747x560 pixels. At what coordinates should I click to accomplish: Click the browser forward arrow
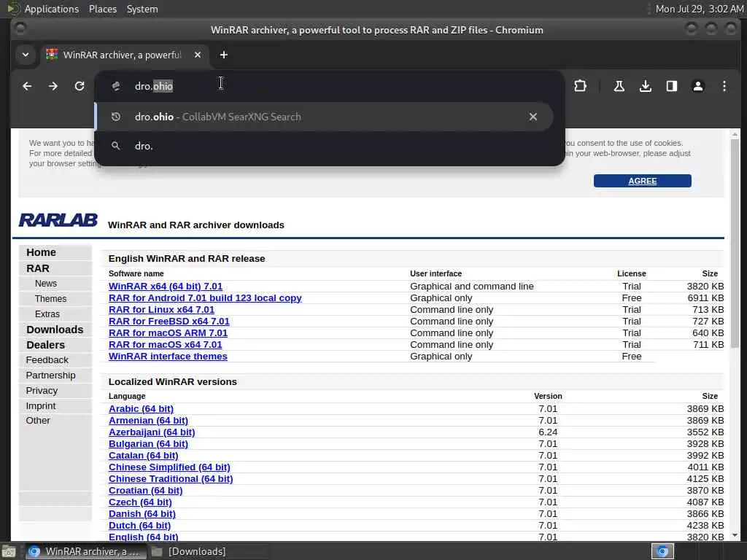(x=53, y=86)
